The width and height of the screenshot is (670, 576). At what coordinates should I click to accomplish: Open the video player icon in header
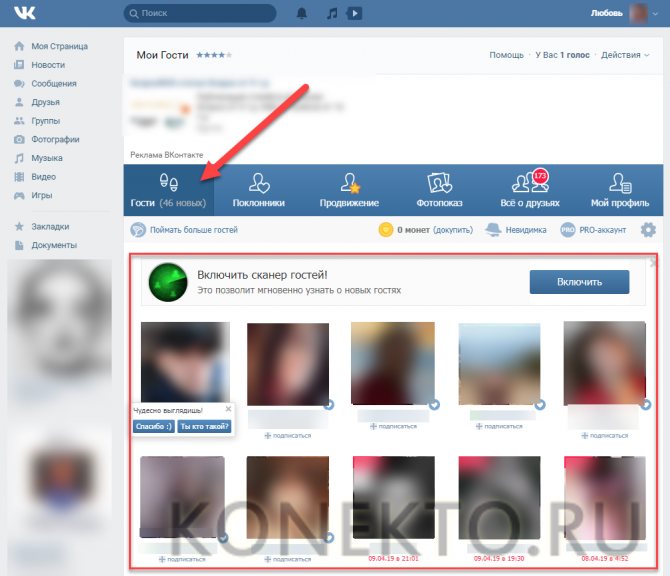click(355, 13)
